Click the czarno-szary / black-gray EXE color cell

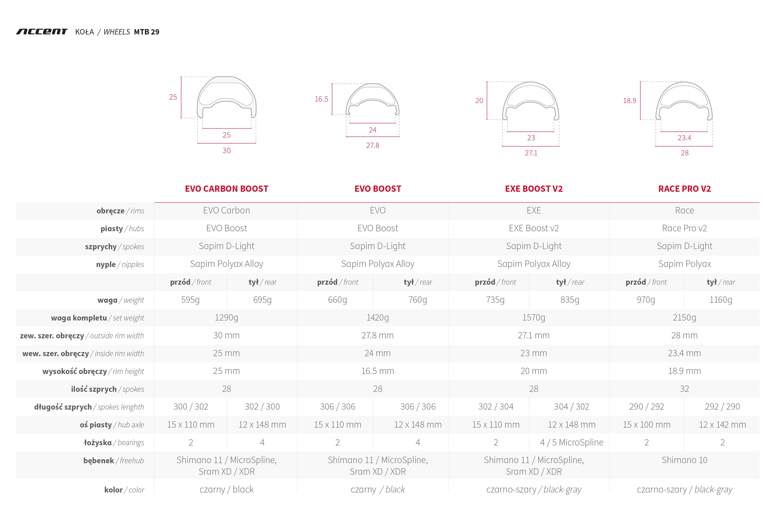(x=534, y=489)
